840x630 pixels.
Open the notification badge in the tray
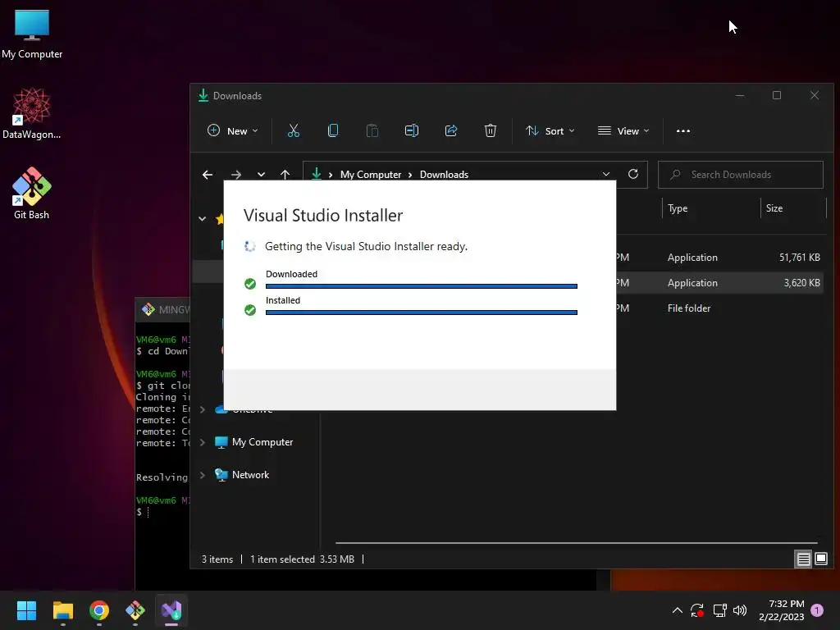(x=817, y=610)
